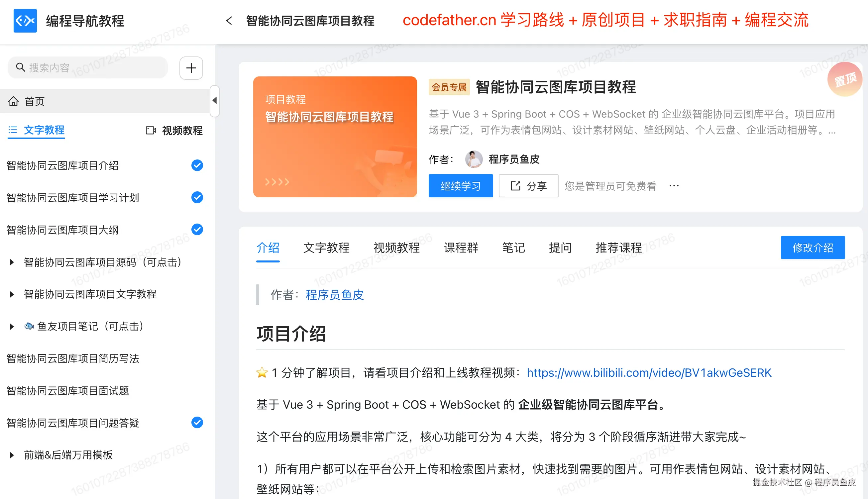Switch to the 视频教程 sidebar tab
The image size is (868, 499).
[174, 130]
